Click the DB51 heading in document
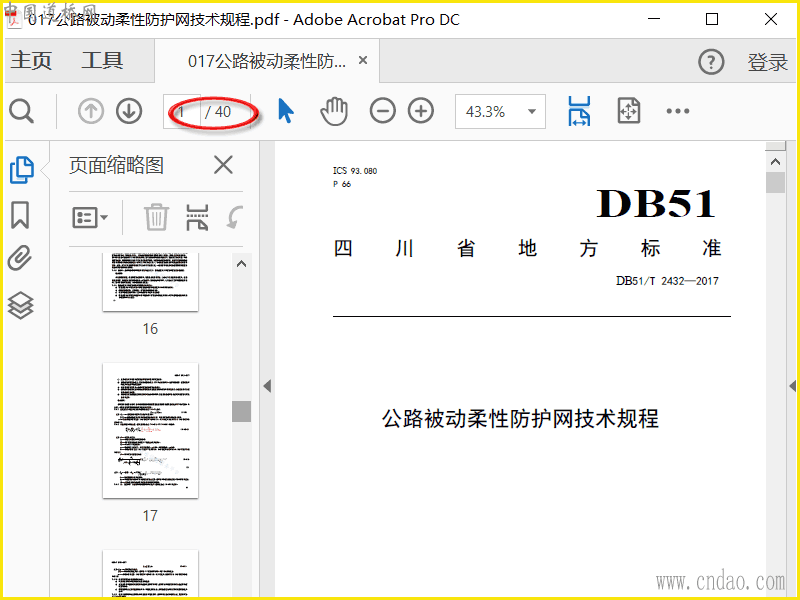The height and width of the screenshot is (600, 800). [656, 204]
